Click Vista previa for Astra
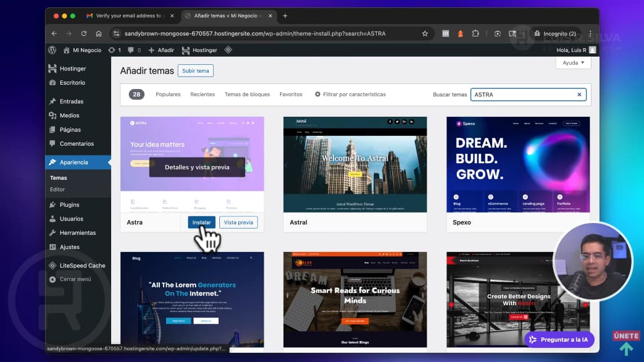This screenshot has height=362, width=644. coord(238,222)
